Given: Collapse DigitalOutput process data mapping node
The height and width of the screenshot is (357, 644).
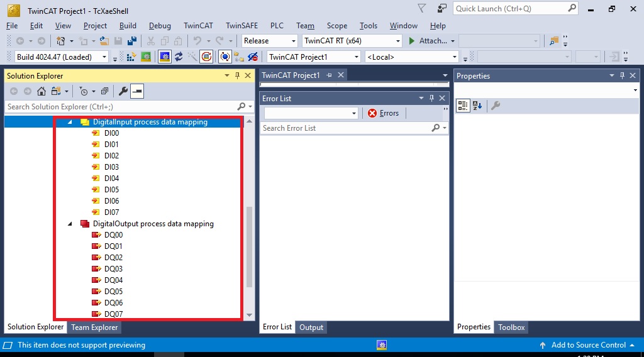Looking at the screenshot, I should coord(70,224).
